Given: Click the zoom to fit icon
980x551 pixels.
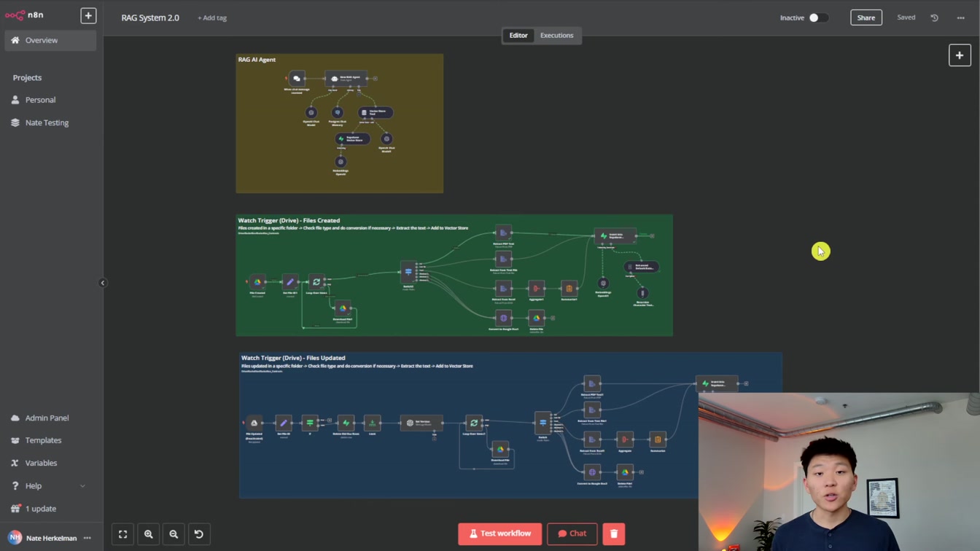Looking at the screenshot, I should pos(123,534).
